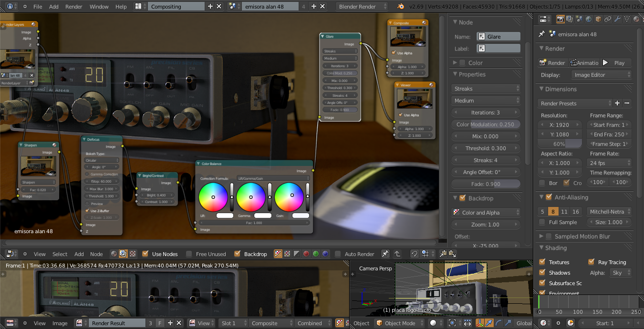Toggle the Shadows shading checkbox
Viewport: 644px width, 329px height.
pyautogui.click(x=542, y=272)
